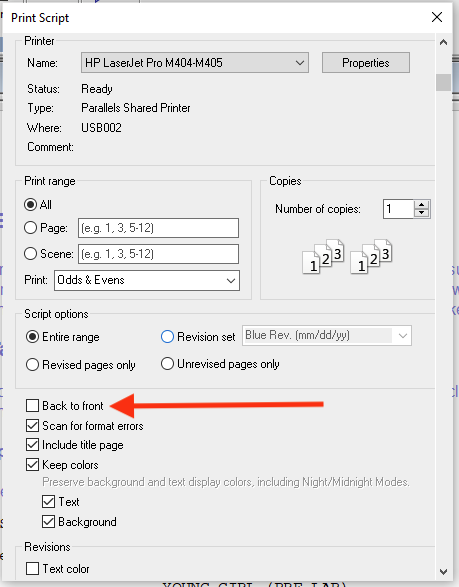Select the Scene range radio button
This screenshot has height=587, width=459.
click(x=30, y=254)
